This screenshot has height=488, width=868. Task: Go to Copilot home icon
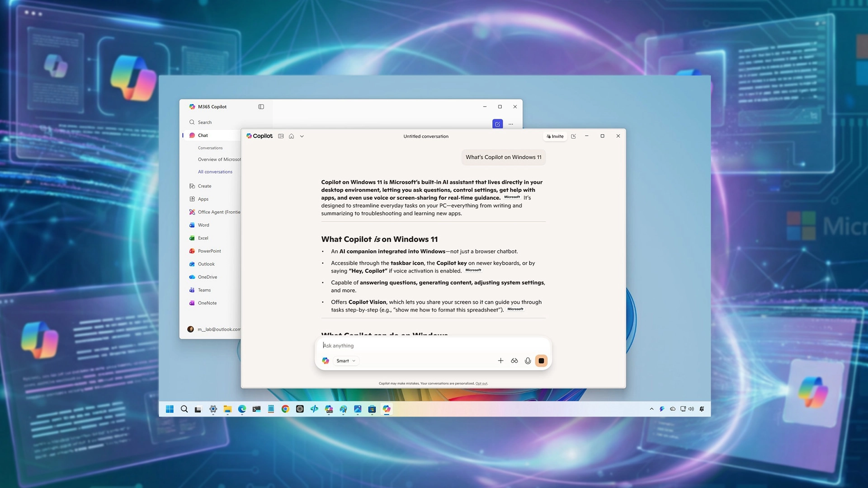(292, 136)
